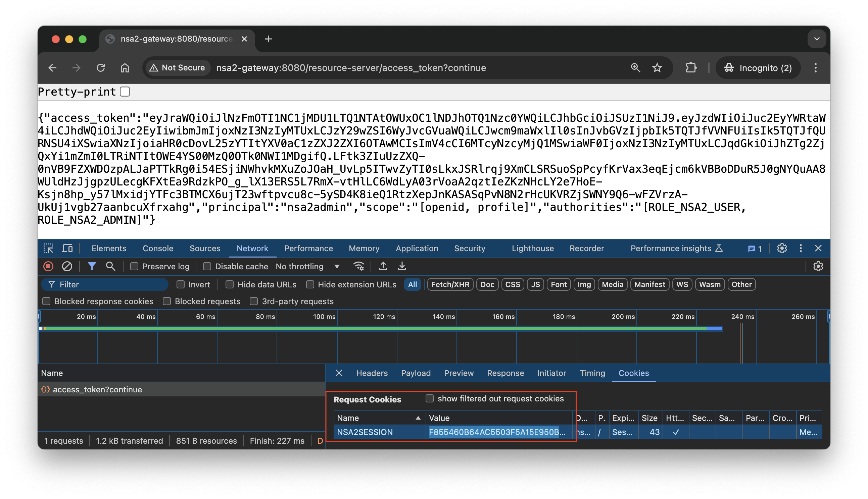This screenshot has height=499, width=868.
Task: Stop recording network log
Action: [48, 266]
